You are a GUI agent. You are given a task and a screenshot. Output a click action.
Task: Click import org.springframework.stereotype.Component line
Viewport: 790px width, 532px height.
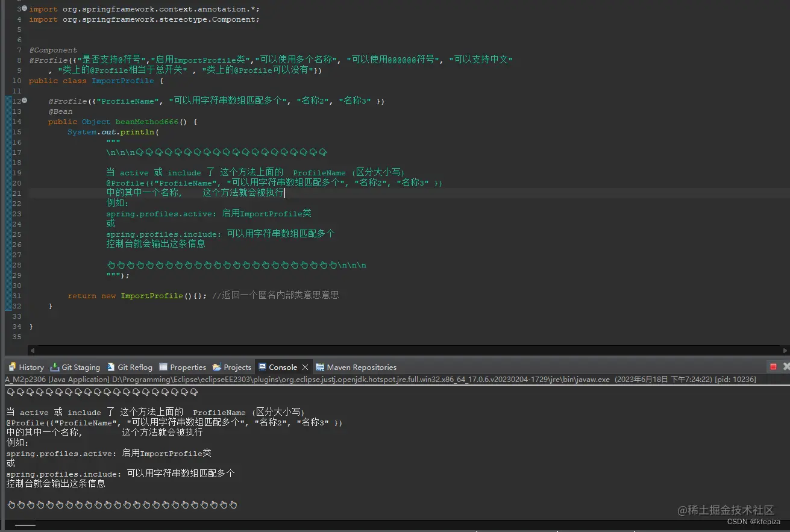(x=145, y=19)
